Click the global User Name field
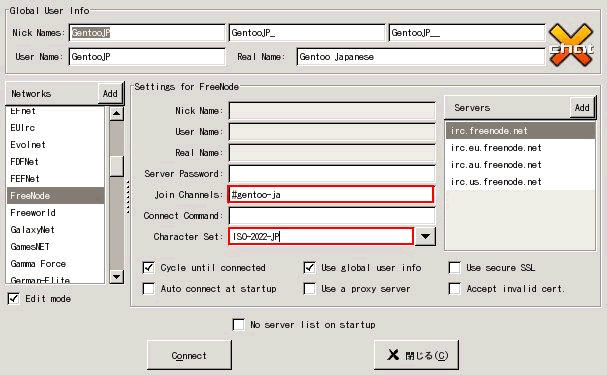This screenshot has height=375, width=607. click(147, 57)
